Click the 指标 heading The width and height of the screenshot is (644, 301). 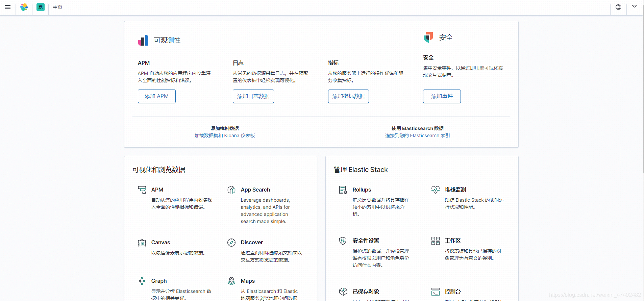click(x=333, y=63)
